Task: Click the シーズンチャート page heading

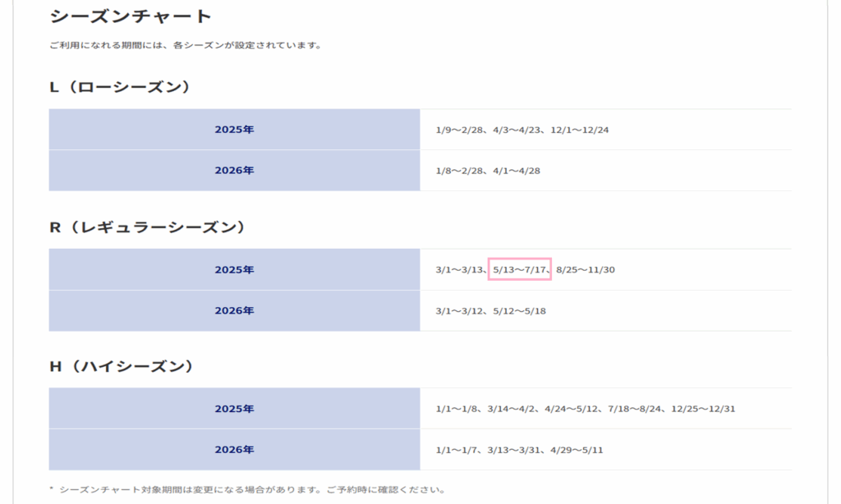Action: click(x=131, y=16)
